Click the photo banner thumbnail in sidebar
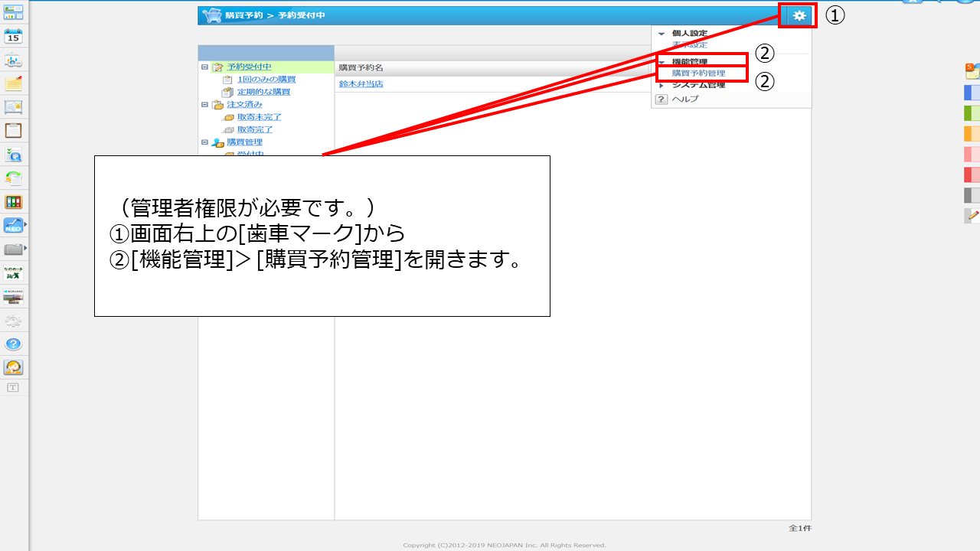980x551 pixels. (14, 297)
